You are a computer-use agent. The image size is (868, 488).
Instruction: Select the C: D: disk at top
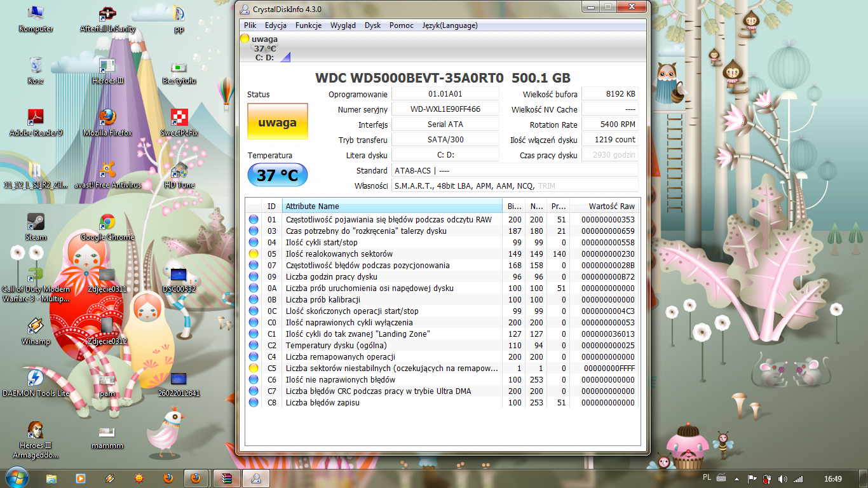pos(265,48)
